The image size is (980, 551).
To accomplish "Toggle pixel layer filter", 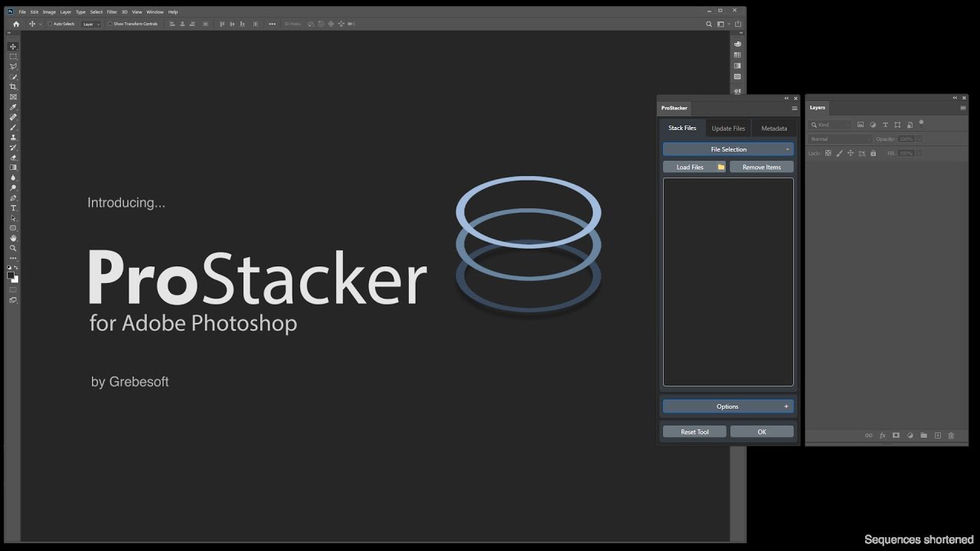I will click(x=861, y=125).
